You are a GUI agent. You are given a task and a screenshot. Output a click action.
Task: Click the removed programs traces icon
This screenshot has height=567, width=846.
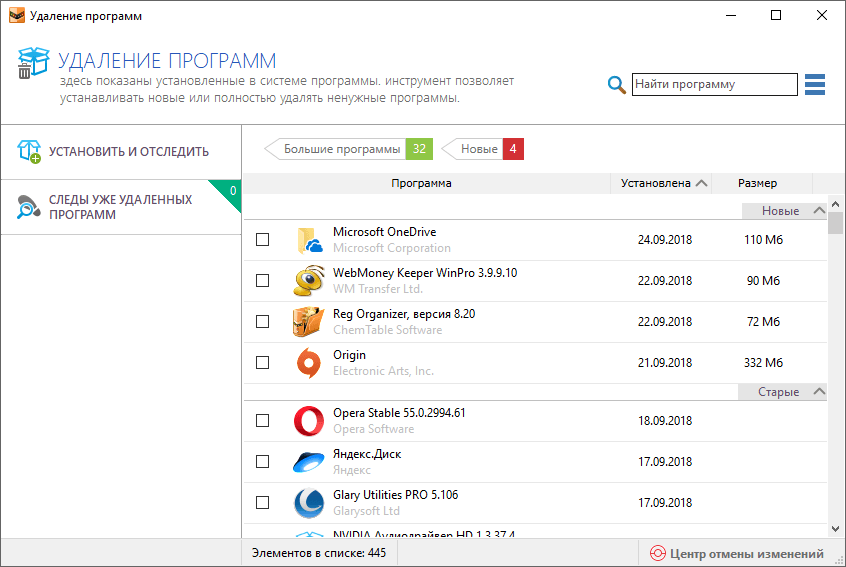pyautogui.click(x=29, y=207)
